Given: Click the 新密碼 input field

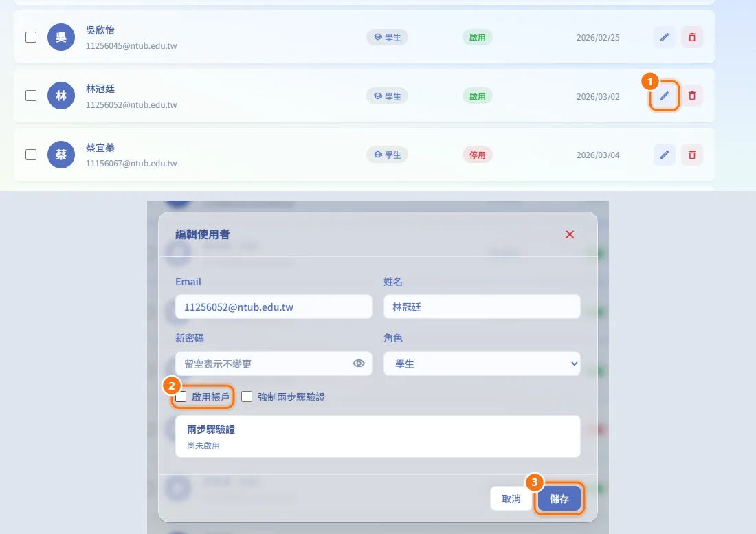Looking at the screenshot, I should [x=274, y=364].
